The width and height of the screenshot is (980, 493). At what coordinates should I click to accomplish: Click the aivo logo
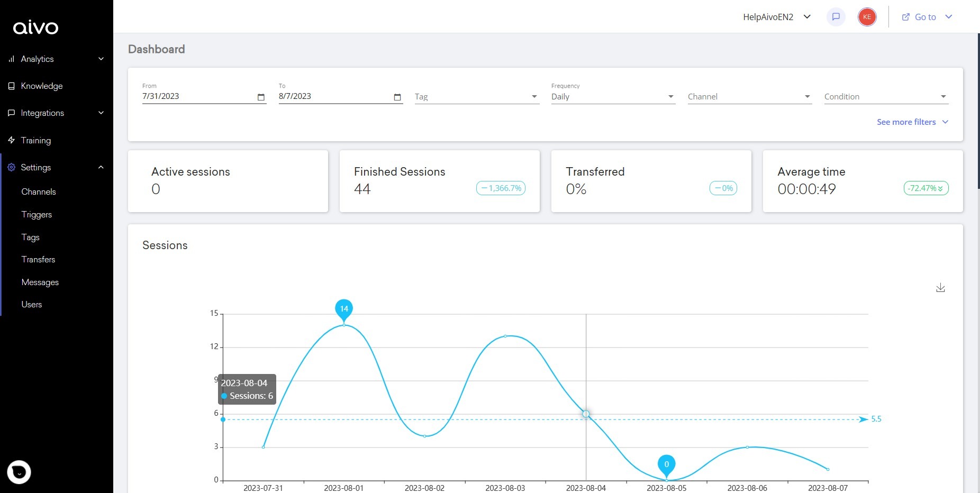[35, 28]
